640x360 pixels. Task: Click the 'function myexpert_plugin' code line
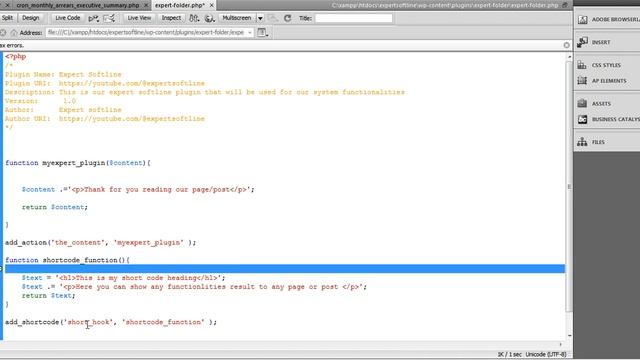point(78,163)
